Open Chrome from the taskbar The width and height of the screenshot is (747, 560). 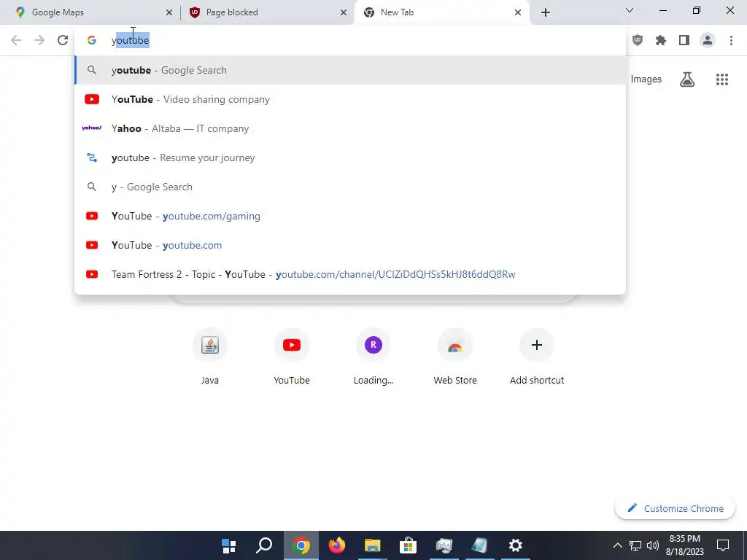301,545
